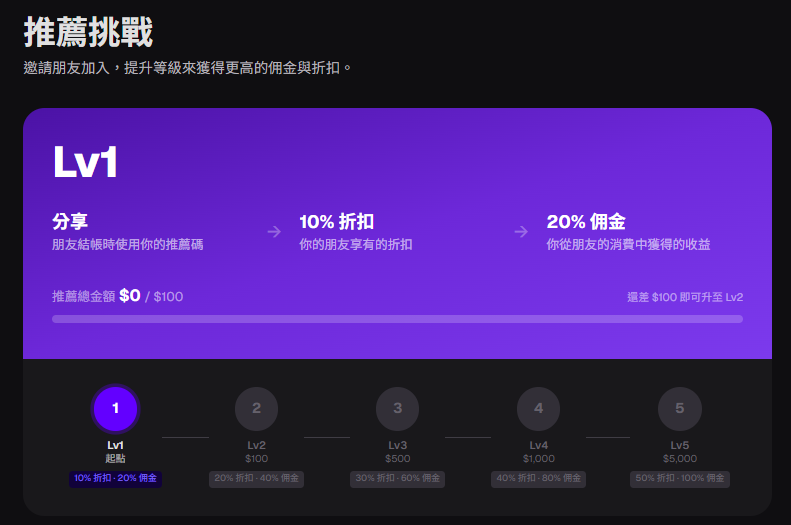Click the 10% 折扣 heading in purple card
The width and height of the screenshot is (791, 525).
coord(336,221)
